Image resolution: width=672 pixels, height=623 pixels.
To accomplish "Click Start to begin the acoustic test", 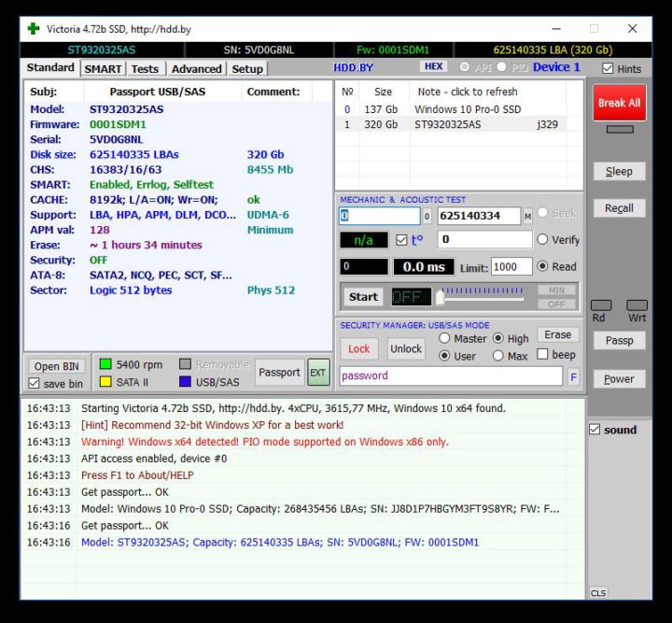I will pyautogui.click(x=363, y=297).
